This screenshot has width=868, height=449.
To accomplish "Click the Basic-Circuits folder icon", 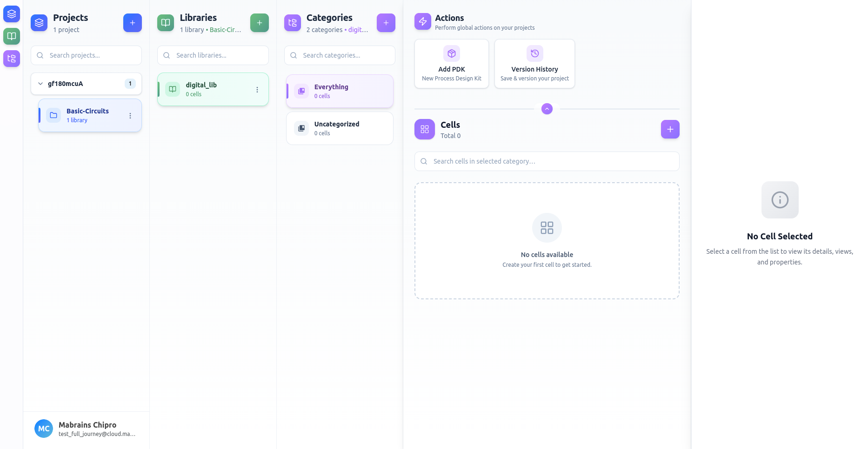I will click(53, 115).
